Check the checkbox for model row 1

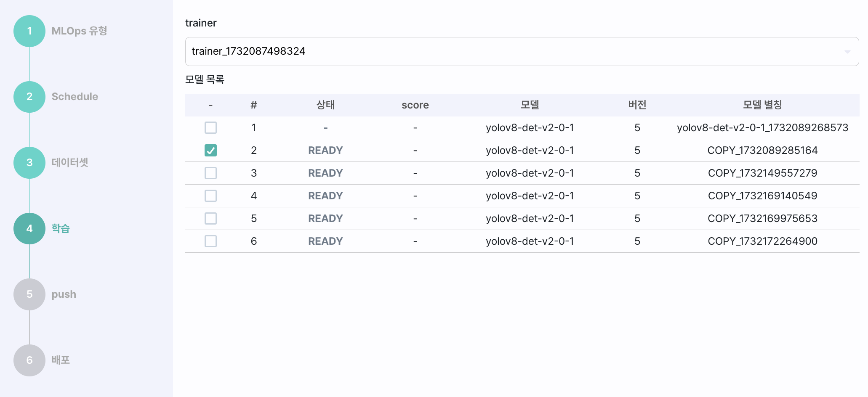pyautogui.click(x=210, y=127)
